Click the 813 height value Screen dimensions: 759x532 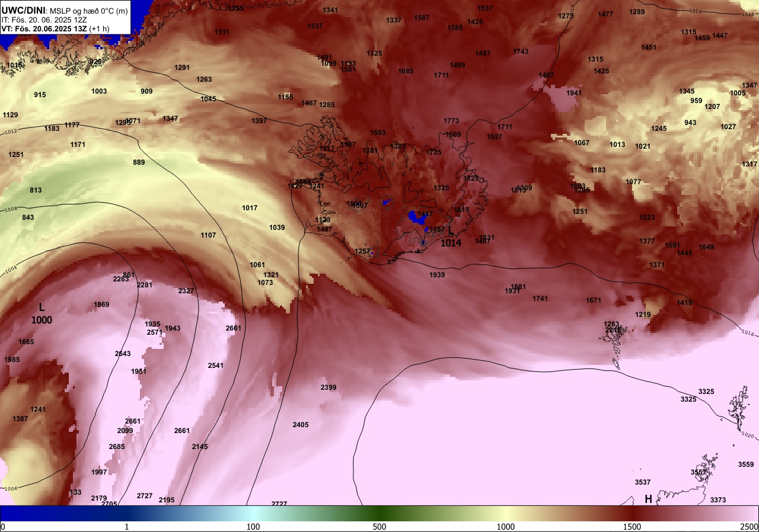36,190
